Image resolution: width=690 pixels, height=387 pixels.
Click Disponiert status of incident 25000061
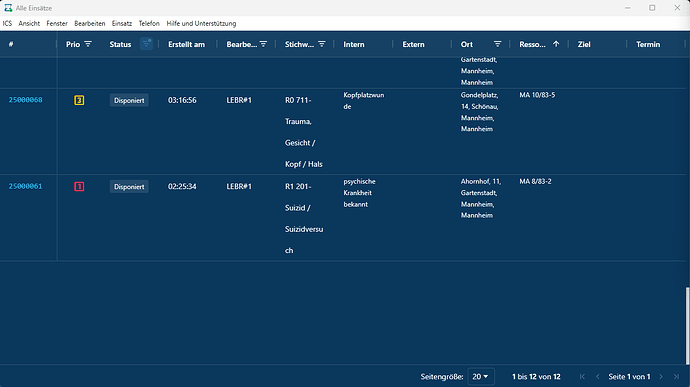[x=129, y=187]
